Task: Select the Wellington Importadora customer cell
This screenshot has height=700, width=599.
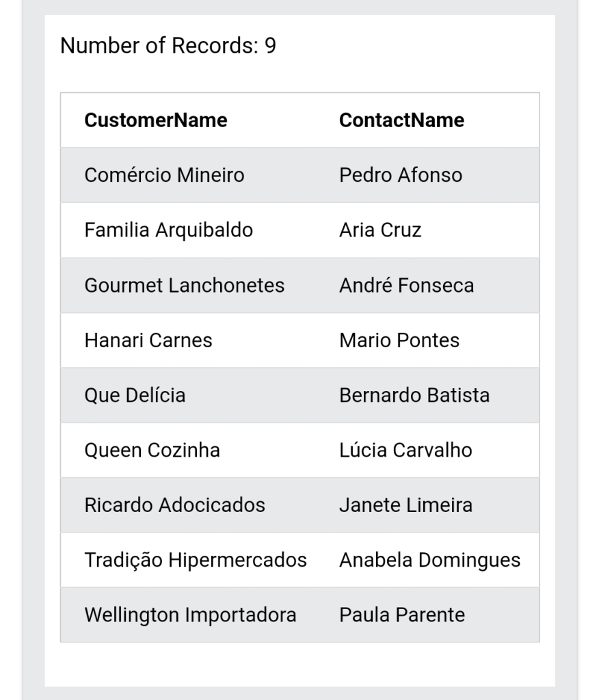Action: pyautogui.click(x=190, y=615)
